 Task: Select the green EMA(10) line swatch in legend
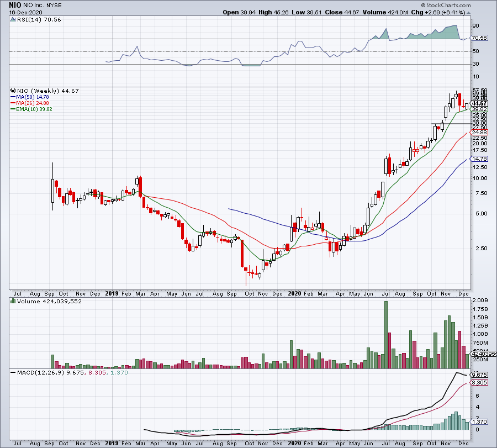13,109
